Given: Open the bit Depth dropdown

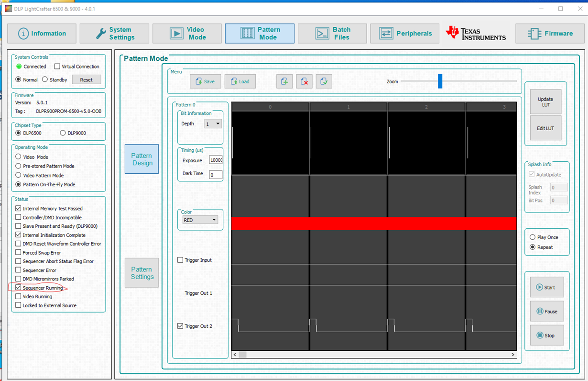Looking at the screenshot, I should pyautogui.click(x=213, y=123).
